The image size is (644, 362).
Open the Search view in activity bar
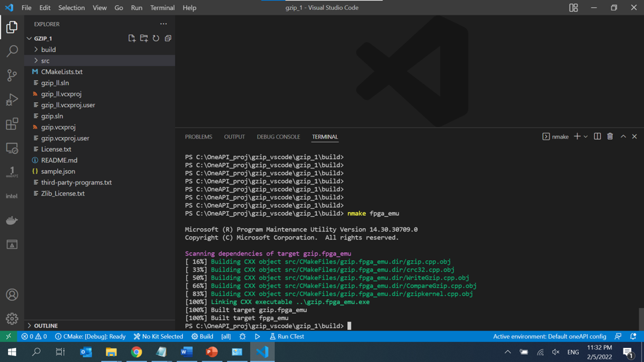click(12, 51)
